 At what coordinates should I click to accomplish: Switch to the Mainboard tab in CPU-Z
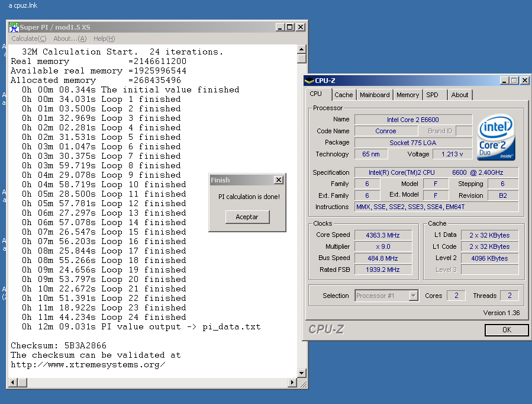375,95
